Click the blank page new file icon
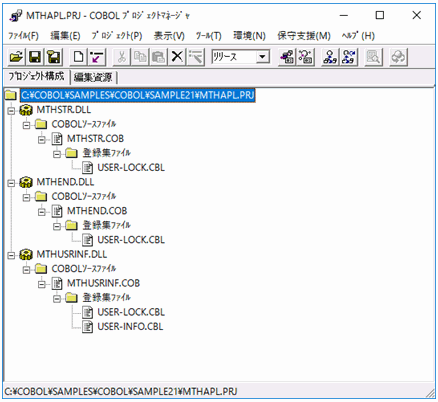Screen dimensions: 438x402 tap(78, 57)
